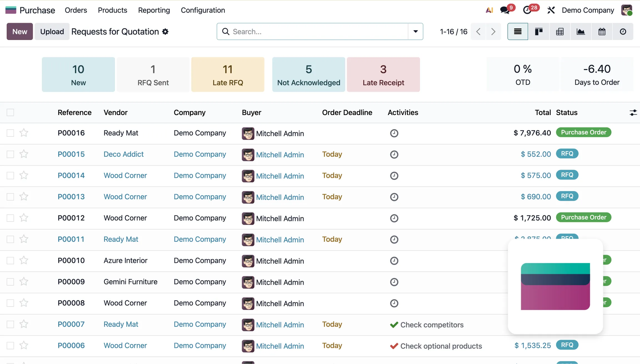
Task: Filter by the 5 Not Acknowledged card
Action: coord(309,75)
